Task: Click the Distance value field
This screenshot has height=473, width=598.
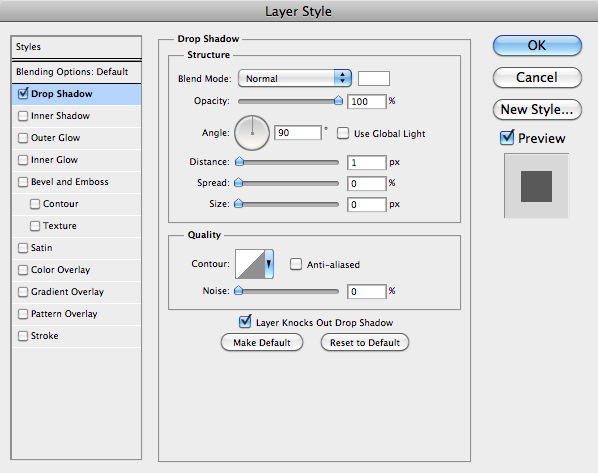Action: [367, 162]
